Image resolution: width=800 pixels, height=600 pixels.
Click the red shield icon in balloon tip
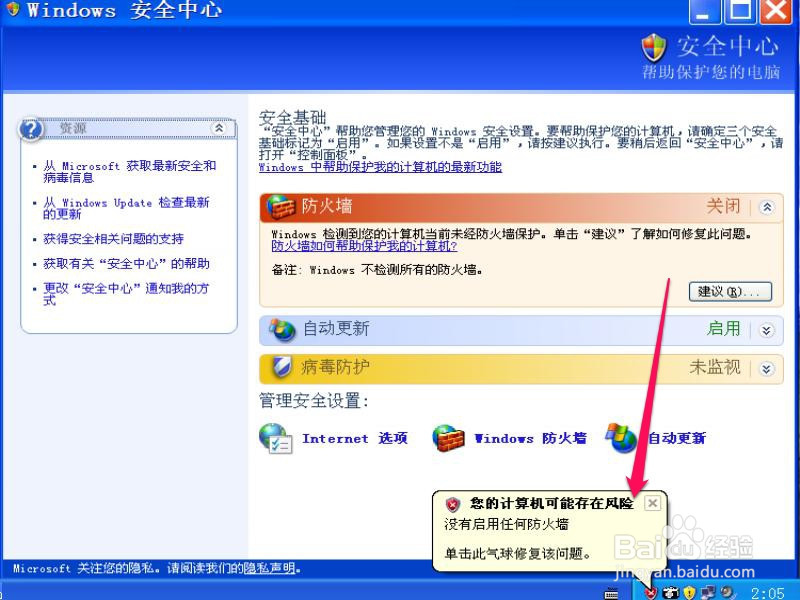[x=453, y=504]
